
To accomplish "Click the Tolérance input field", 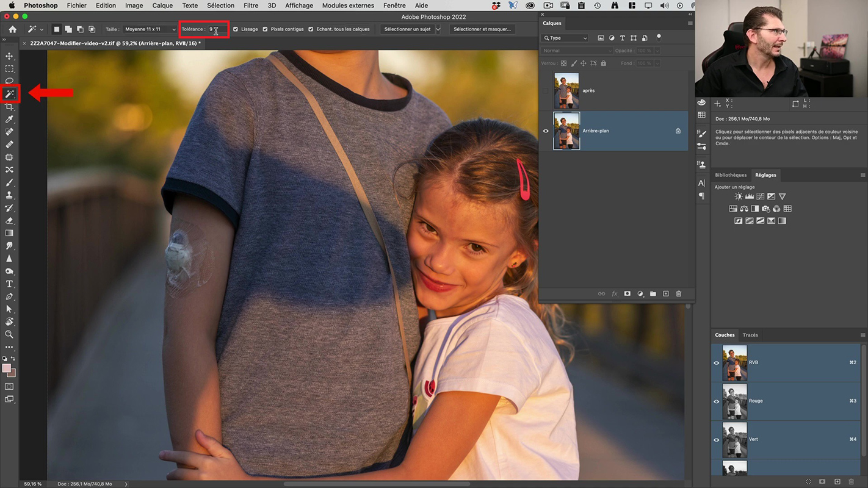I will (x=216, y=29).
